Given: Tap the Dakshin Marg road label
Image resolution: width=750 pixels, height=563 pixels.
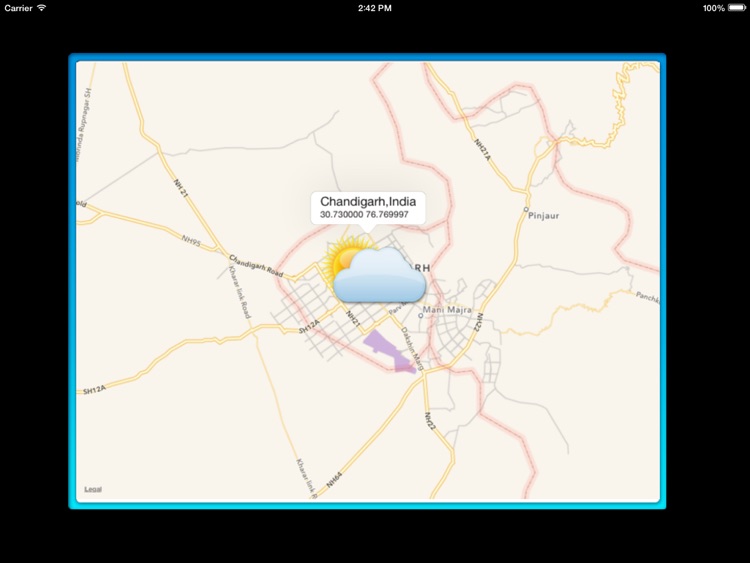Looking at the screenshot, I should [x=412, y=349].
